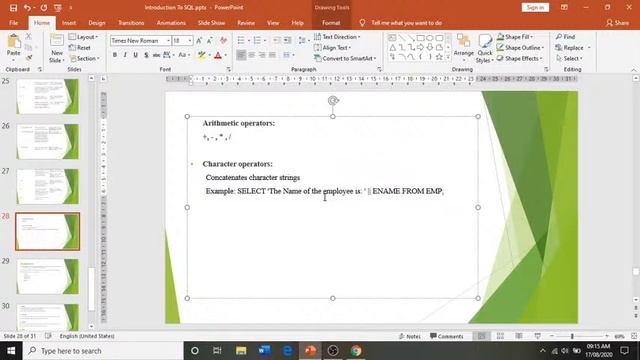The width and height of the screenshot is (640, 360).
Task: Open the File tab
Action: coord(13,23)
